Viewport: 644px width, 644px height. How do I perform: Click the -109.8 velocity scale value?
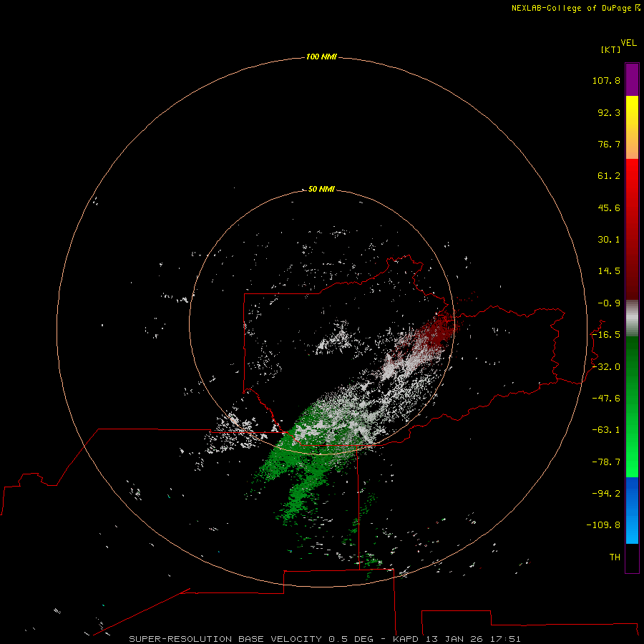point(603,525)
